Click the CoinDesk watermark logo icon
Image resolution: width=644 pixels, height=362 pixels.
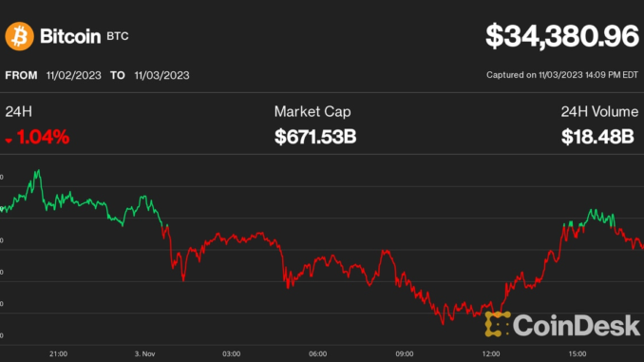point(498,324)
